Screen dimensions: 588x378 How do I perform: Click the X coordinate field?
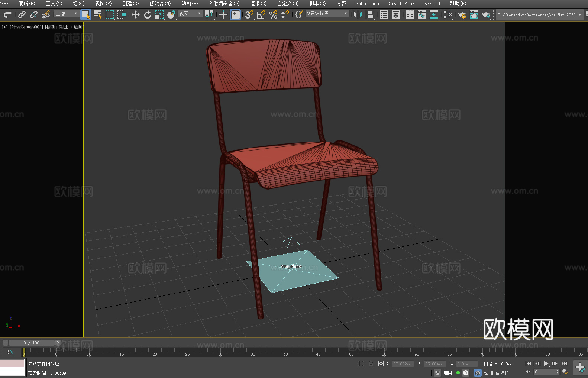pyautogui.click(x=403, y=364)
